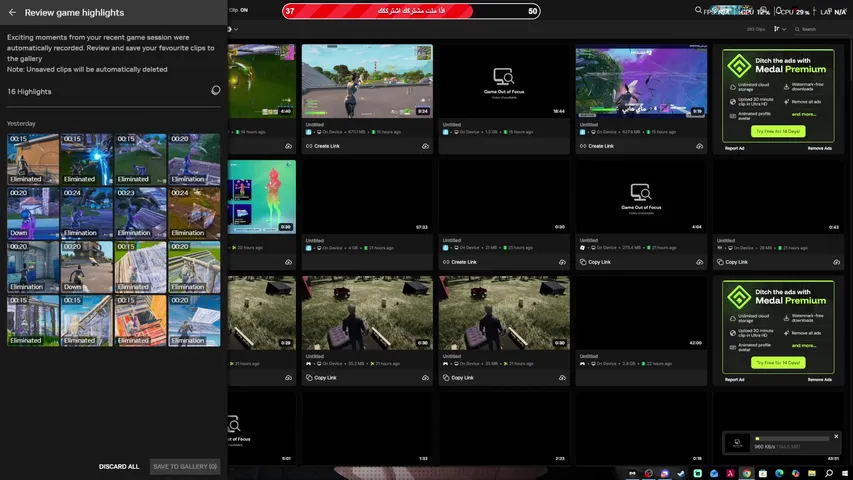
Task: Open the 2:23 clip in bottom row
Action: click(504, 428)
